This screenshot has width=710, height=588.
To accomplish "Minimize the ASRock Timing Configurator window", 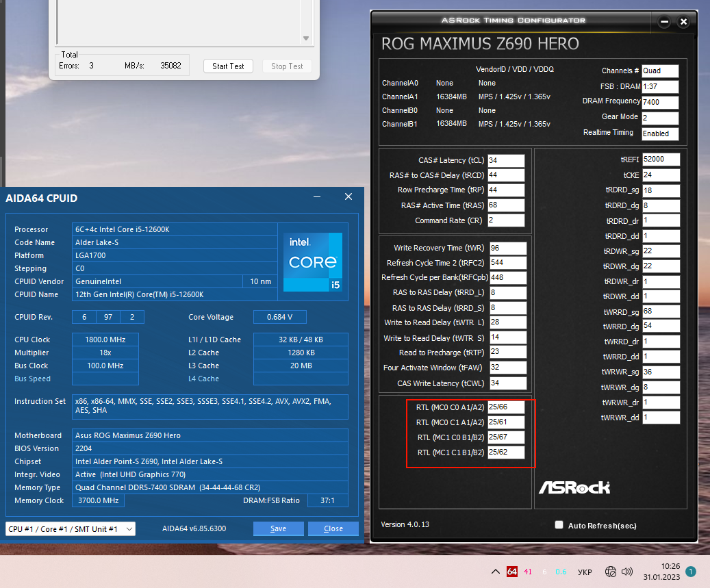I will point(664,22).
